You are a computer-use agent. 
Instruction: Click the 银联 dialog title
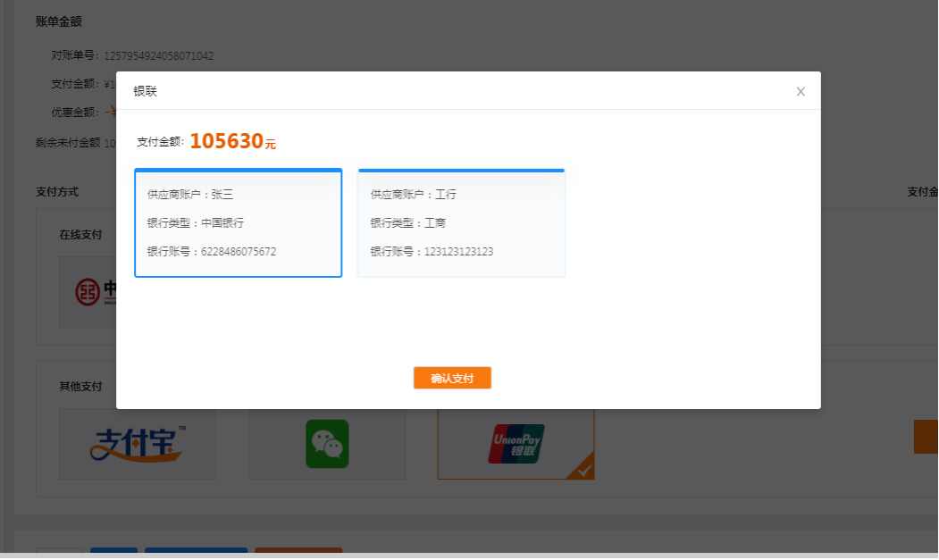click(x=145, y=91)
